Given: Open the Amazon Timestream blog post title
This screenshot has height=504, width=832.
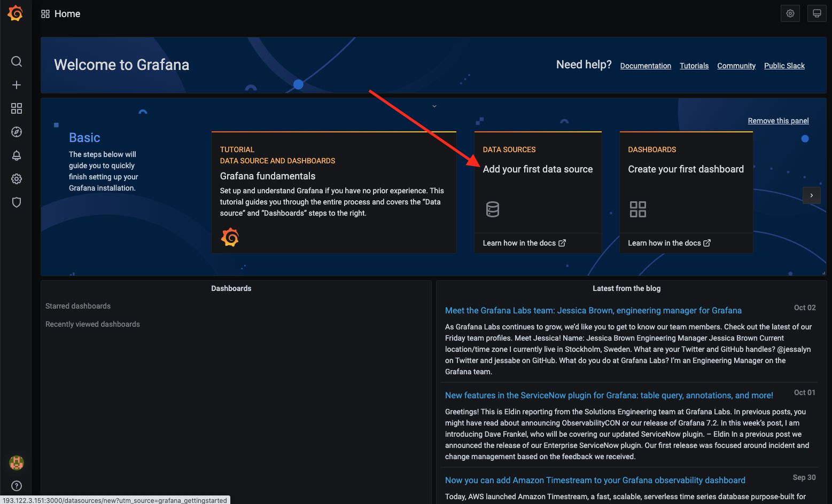Looking at the screenshot, I should [x=595, y=480].
